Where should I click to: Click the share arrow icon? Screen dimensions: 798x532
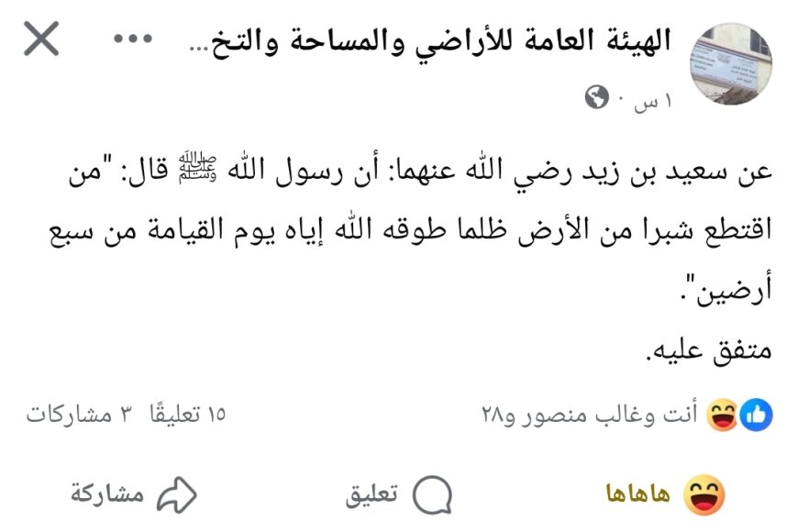(176, 494)
